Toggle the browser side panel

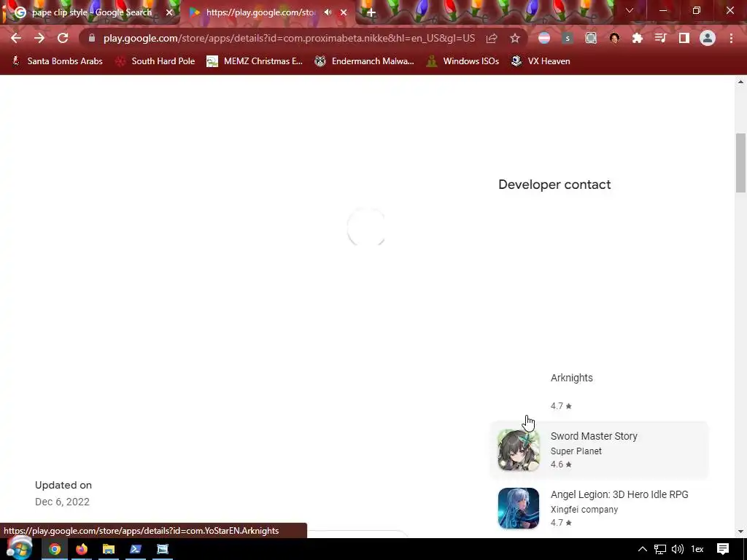[x=684, y=38]
